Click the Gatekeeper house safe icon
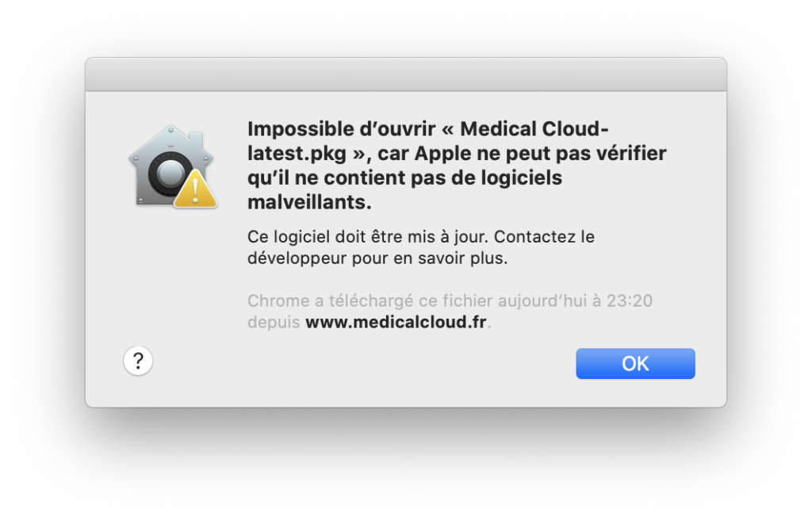The width and height of the screenshot is (812, 520). point(174,166)
